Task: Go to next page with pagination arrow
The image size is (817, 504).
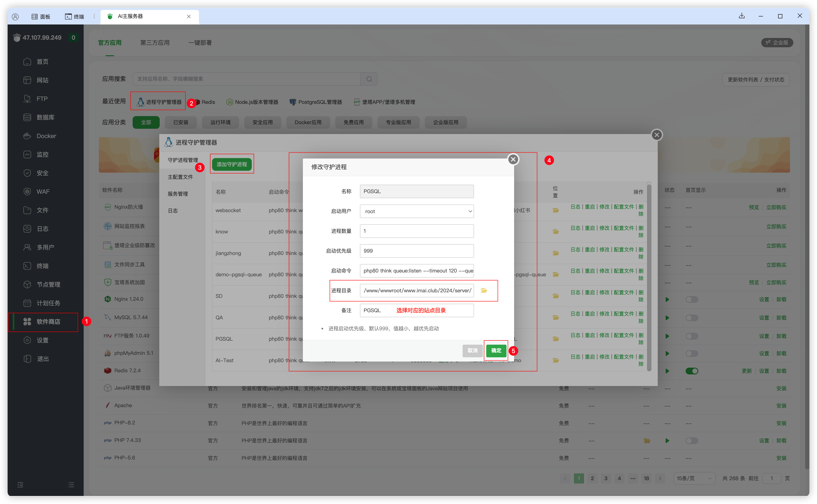Action: (660, 478)
